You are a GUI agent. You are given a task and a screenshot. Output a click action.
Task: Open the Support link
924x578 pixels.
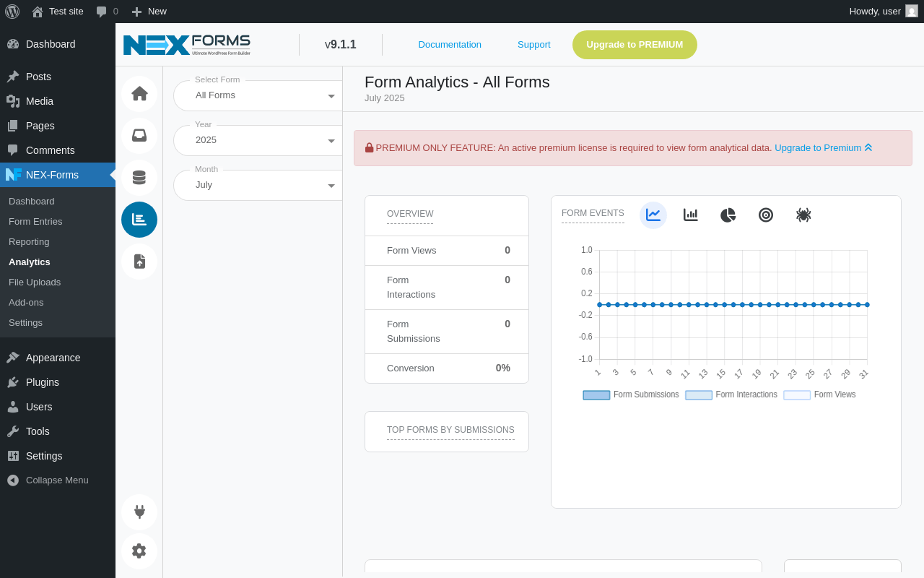[534, 45]
